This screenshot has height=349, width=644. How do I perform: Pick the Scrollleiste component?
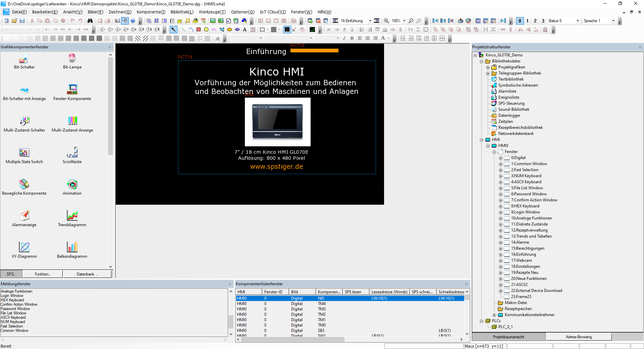pyautogui.click(x=72, y=156)
